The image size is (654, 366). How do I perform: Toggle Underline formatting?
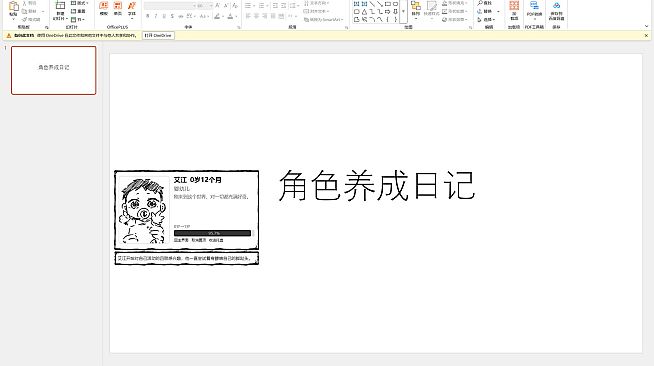pos(164,16)
